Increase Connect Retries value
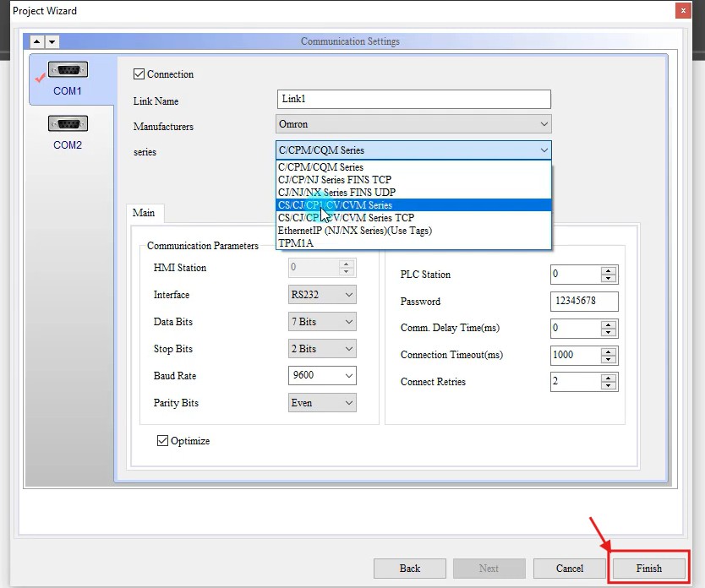This screenshot has width=705, height=588. [609, 378]
